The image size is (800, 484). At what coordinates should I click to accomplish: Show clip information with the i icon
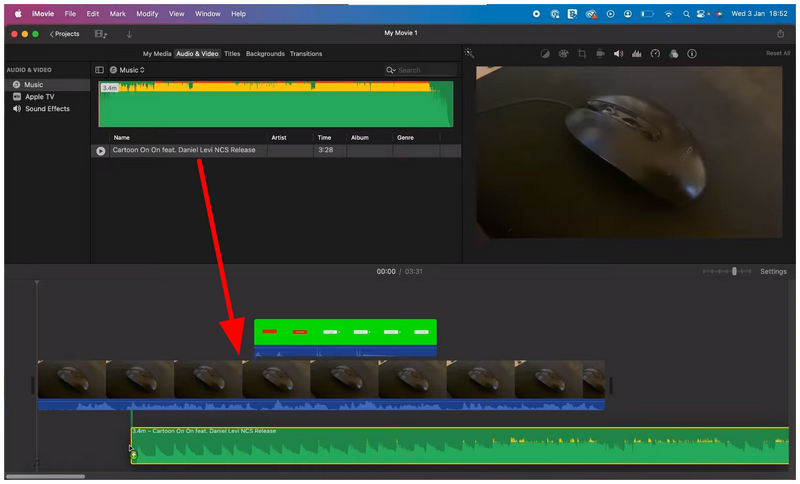[692, 54]
